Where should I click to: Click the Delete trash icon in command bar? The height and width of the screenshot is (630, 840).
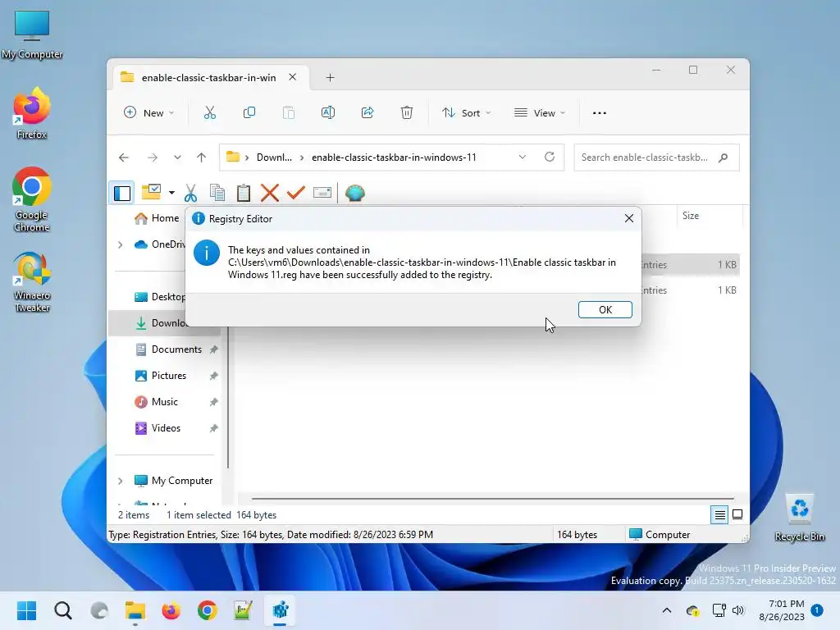[407, 113]
